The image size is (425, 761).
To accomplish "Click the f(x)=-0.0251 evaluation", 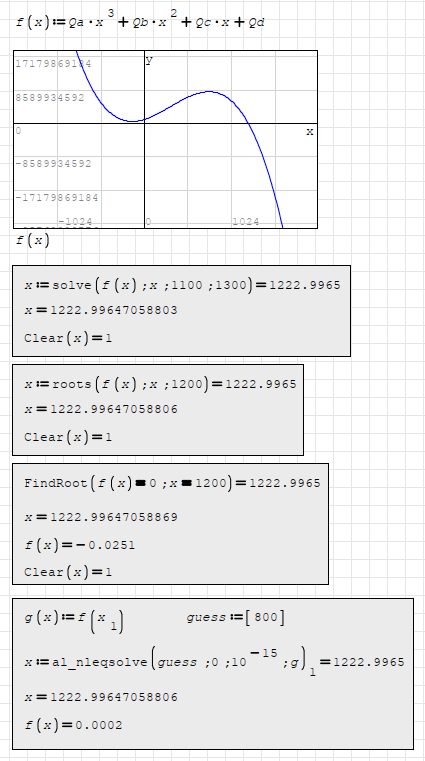I will pos(80,545).
